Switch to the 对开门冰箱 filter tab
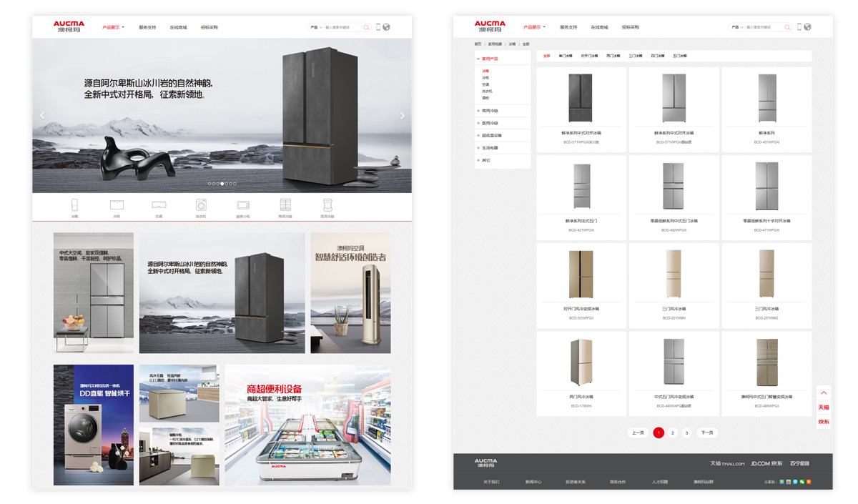The height and width of the screenshot is (504, 858). pos(589,56)
